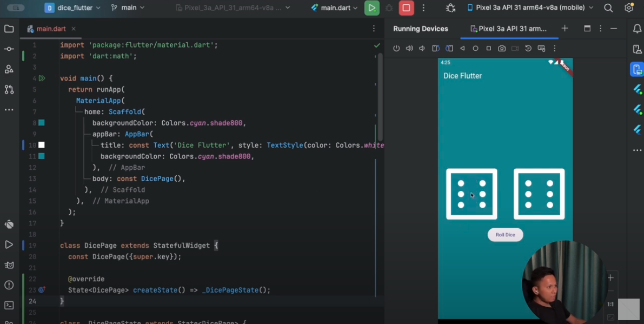The image size is (644, 324).
Task: Lower the emulator volume
Action: (x=422, y=49)
